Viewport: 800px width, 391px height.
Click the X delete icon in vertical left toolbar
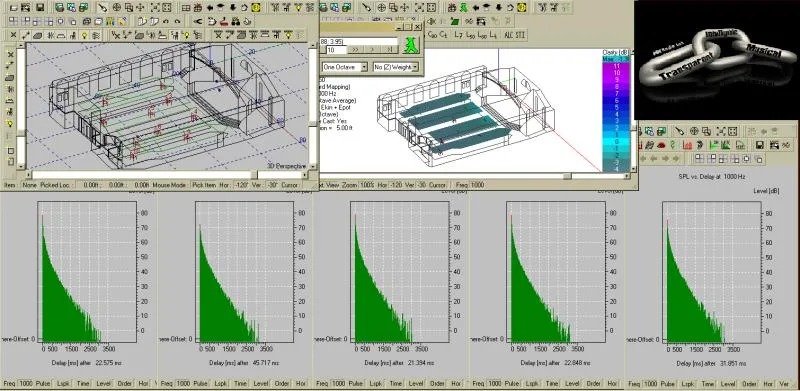pos(10,54)
